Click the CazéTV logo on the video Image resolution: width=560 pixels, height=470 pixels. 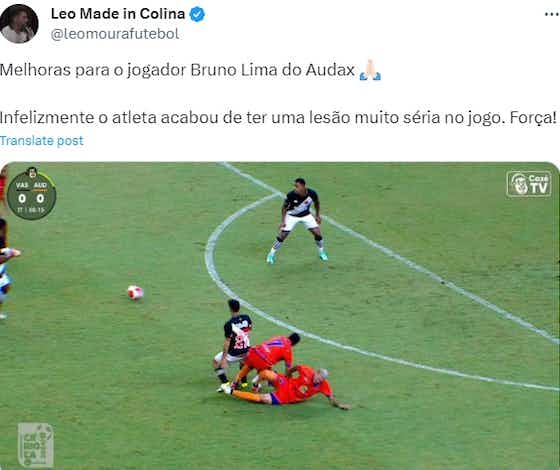pyautogui.click(x=529, y=184)
